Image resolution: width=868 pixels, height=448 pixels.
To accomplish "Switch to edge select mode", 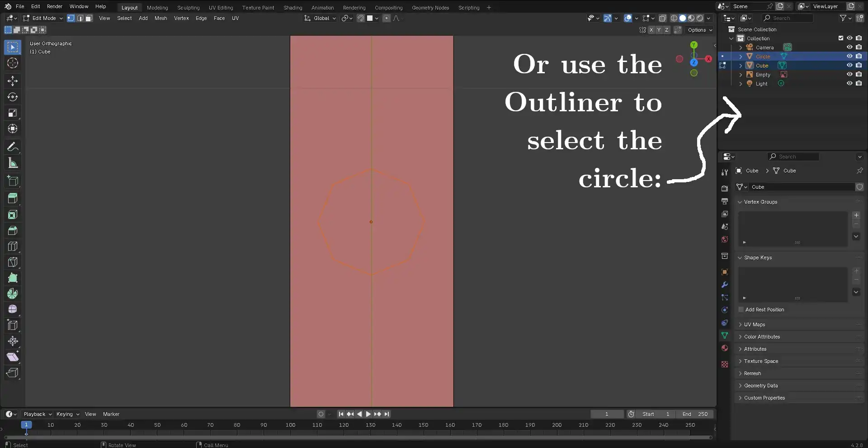I will point(80,18).
